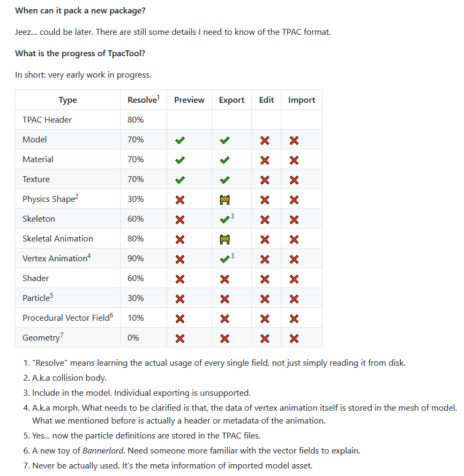This screenshot has width=464, height=476.
Task: Open footnote 2 link on Physics Shape
Action: click(77, 197)
